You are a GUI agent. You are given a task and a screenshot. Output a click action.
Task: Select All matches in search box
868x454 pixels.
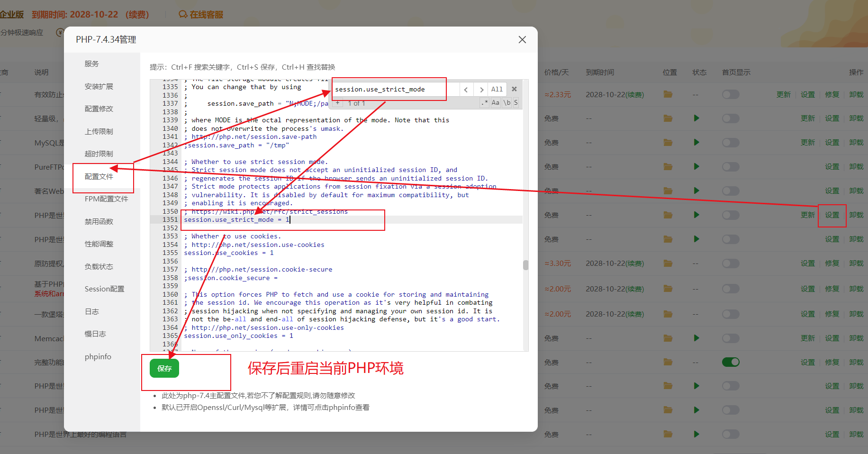[x=497, y=89]
